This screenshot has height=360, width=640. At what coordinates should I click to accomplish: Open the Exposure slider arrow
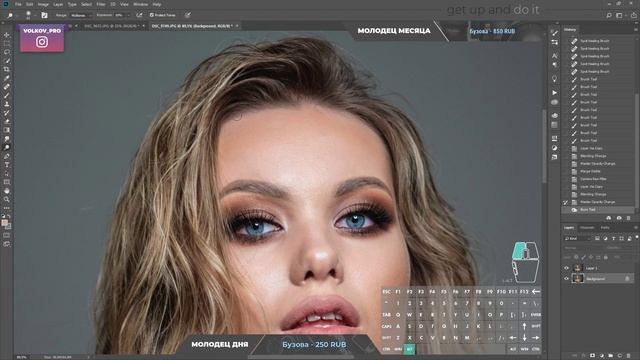click(x=129, y=15)
